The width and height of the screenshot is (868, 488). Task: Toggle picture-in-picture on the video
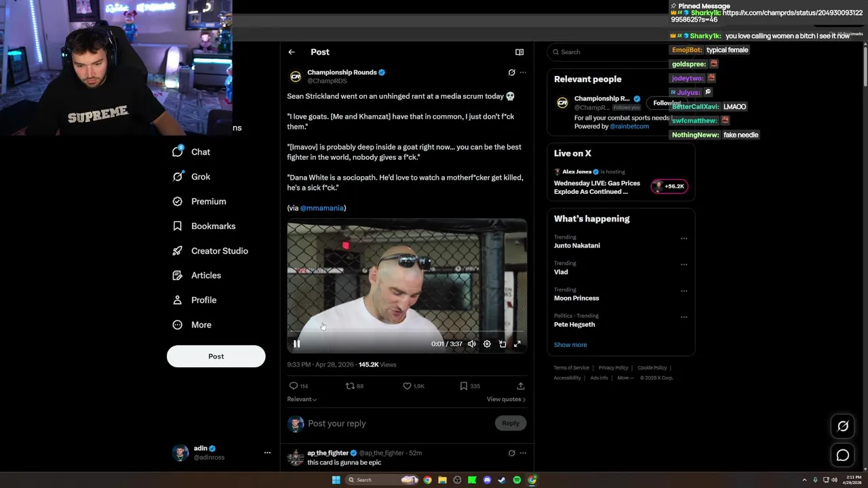coord(502,344)
